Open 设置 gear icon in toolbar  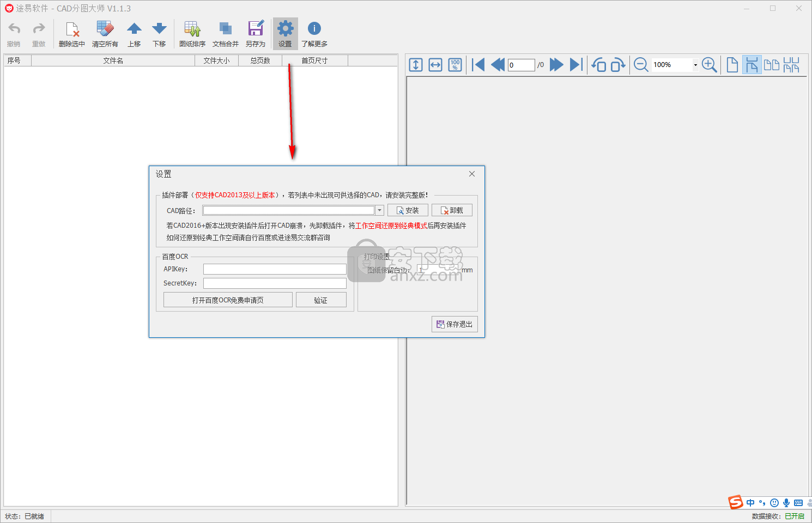tap(285, 34)
